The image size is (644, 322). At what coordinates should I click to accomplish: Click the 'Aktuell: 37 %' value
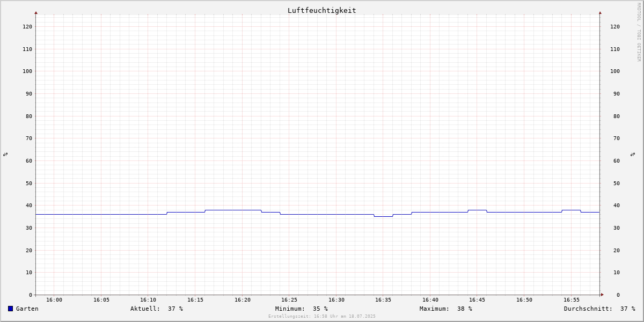pyautogui.click(x=157, y=309)
